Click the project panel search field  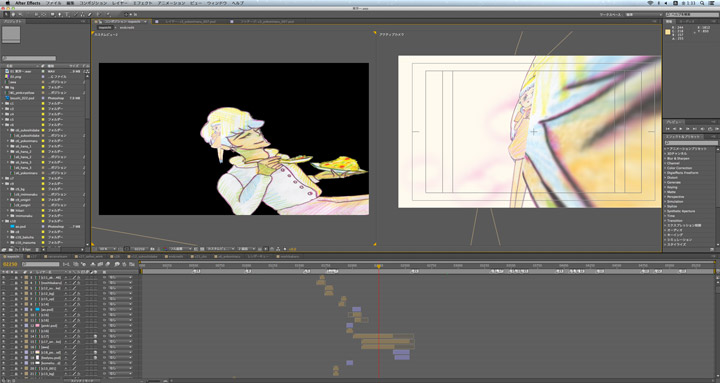[29, 58]
